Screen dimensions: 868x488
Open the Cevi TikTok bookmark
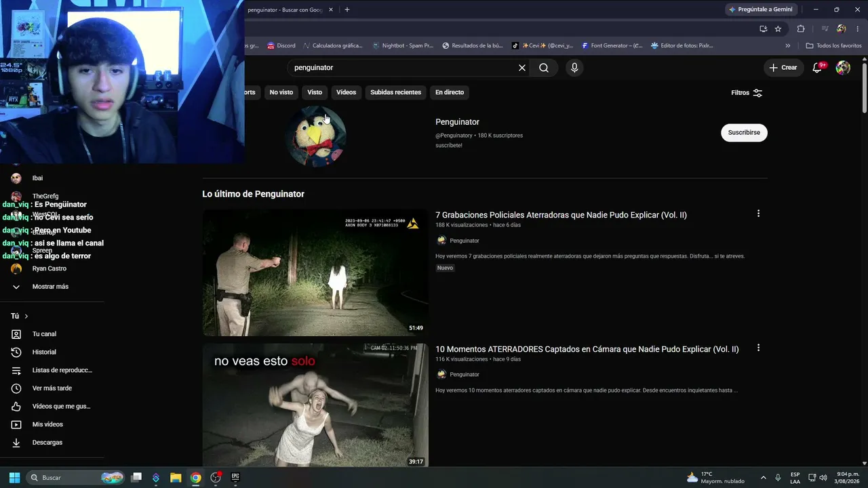pyautogui.click(x=542, y=46)
